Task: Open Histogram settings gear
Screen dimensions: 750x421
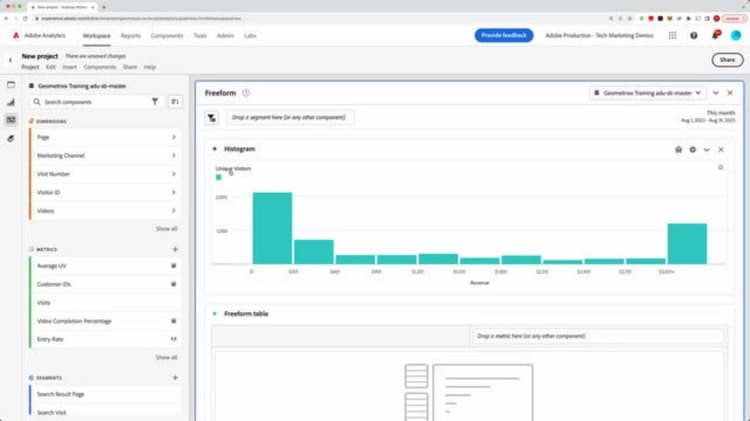Action: (693, 150)
